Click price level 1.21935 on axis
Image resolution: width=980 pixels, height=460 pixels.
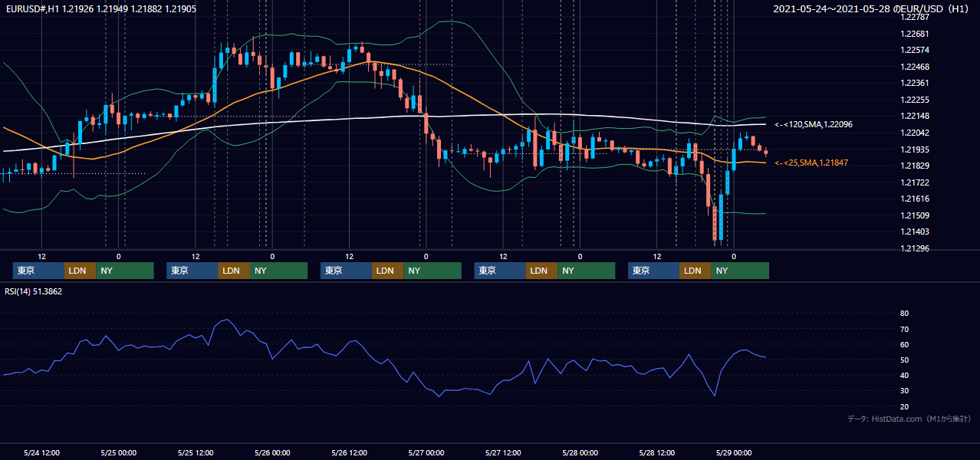[x=916, y=149]
